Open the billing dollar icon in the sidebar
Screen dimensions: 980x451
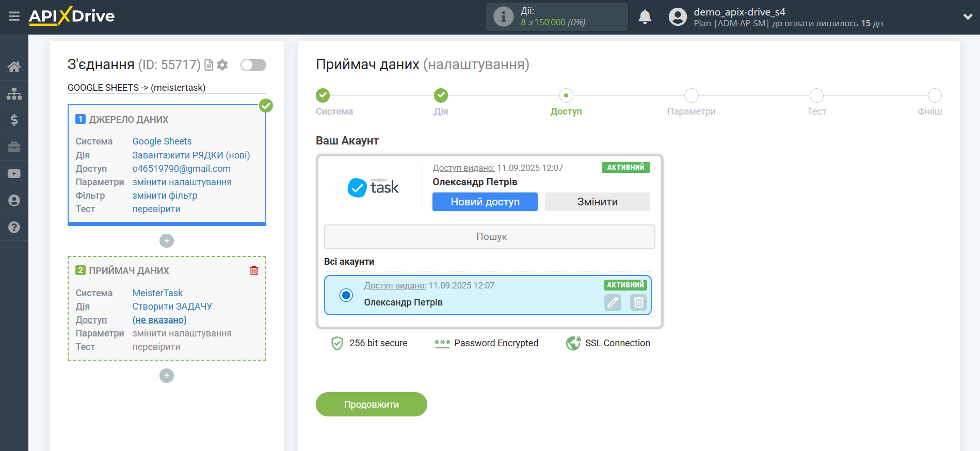coord(14,120)
